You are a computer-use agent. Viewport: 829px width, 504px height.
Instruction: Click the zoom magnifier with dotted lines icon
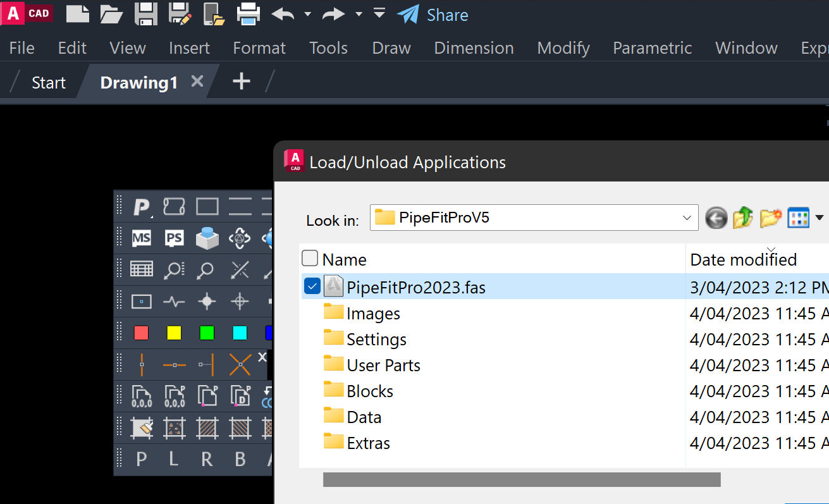[174, 270]
